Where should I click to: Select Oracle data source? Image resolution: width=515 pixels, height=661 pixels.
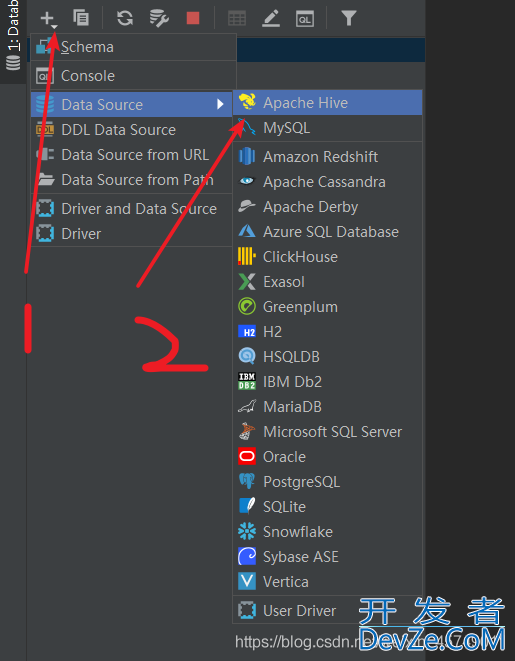tap(327, 457)
